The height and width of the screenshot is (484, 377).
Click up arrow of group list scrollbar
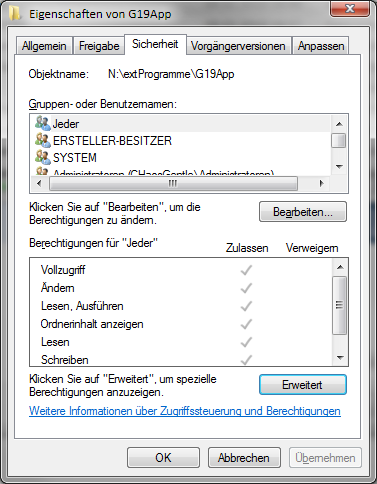coord(339,124)
